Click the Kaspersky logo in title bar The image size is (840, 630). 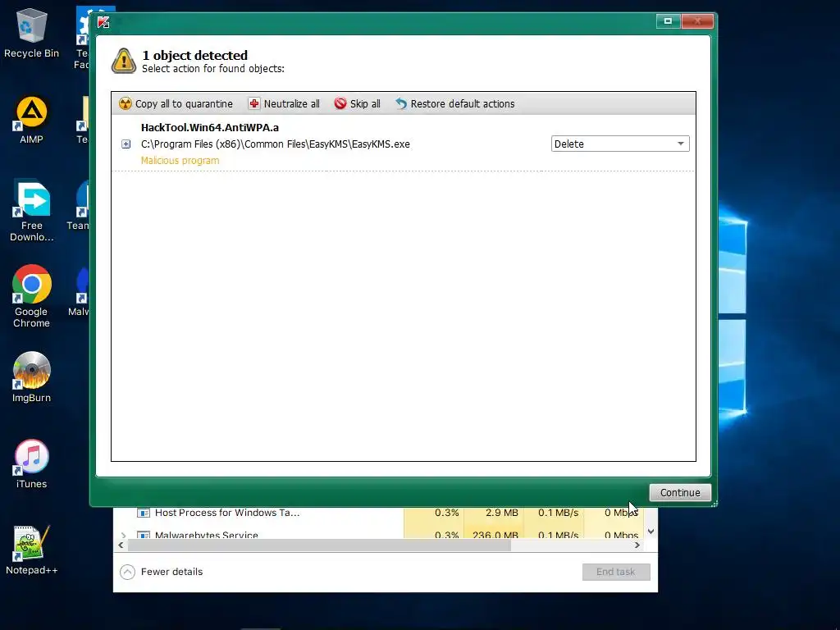click(x=103, y=22)
